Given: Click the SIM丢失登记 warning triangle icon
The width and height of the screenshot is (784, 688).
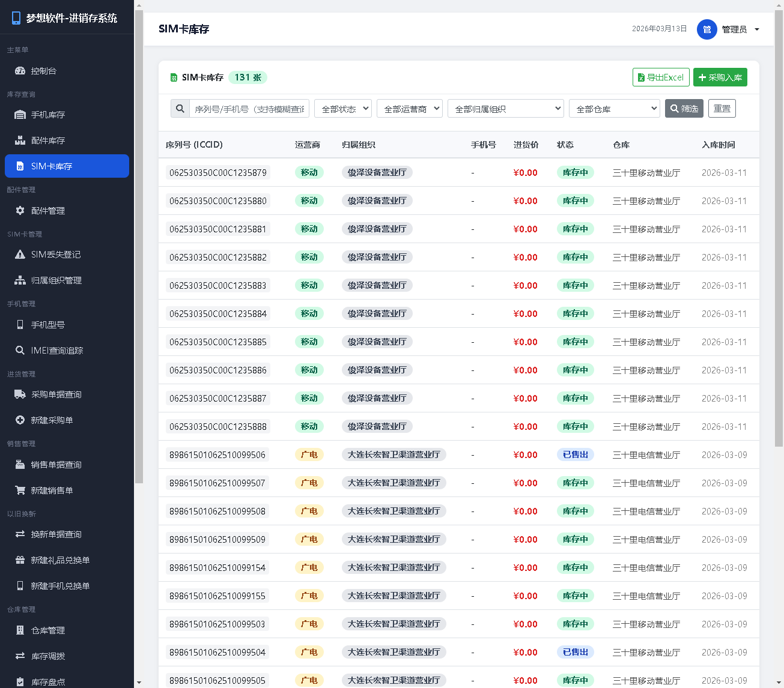Looking at the screenshot, I should click(20, 255).
